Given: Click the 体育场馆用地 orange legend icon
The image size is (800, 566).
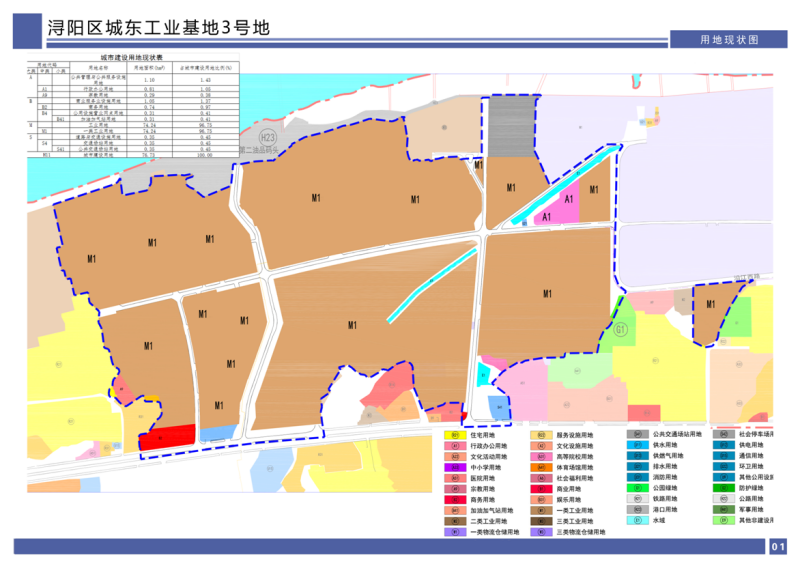Looking at the screenshot, I should click(539, 467).
